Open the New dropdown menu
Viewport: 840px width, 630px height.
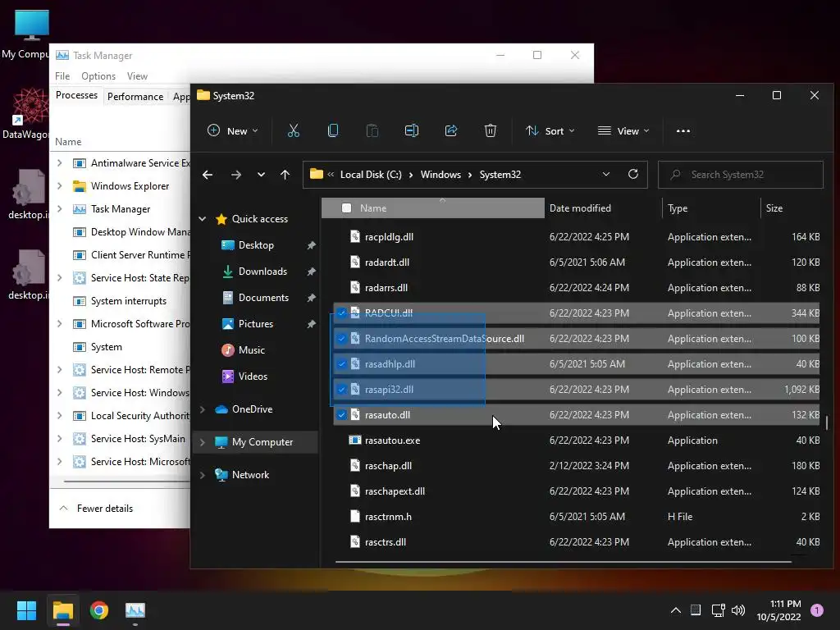tap(233, 130)
